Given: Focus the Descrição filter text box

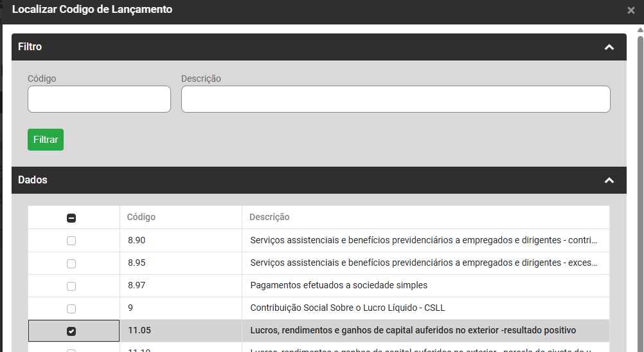Looking at the screenshot, I should coord(395,99).
